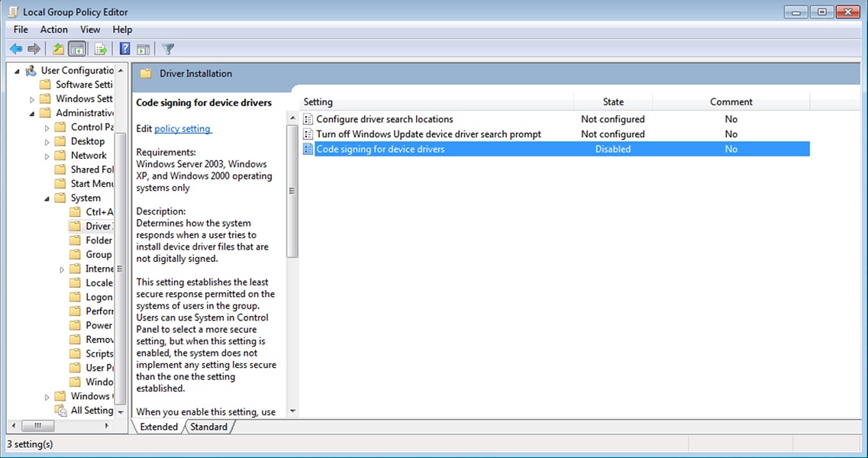The width and height of the screenshot is (868, 458).
Task: Expand the Desktop node
Action: 47,142
